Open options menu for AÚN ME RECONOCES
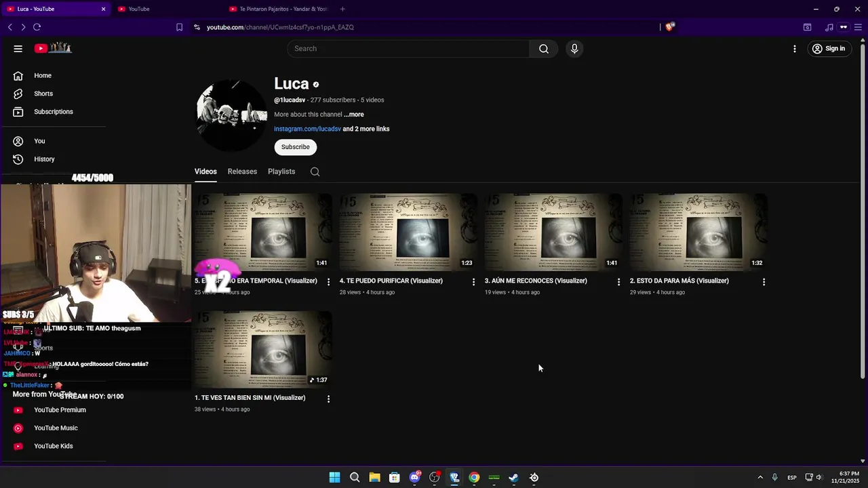Screen dimensions: 868x488 point(618,282)
